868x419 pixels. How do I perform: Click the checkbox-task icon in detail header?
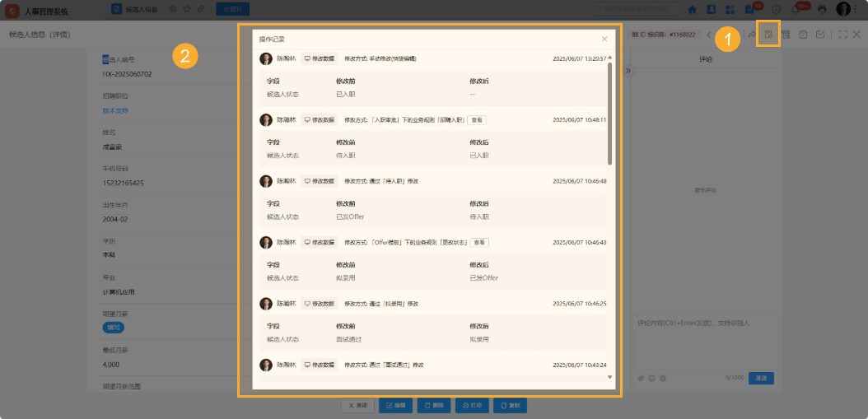pos(820,35)
